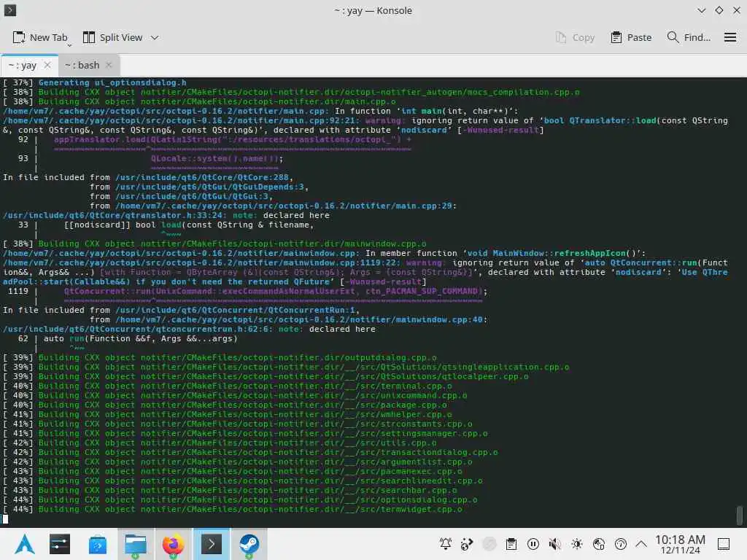Open Firefox from the taskbar
This screenshot has height=560, width=747.
tap(173, 544)
